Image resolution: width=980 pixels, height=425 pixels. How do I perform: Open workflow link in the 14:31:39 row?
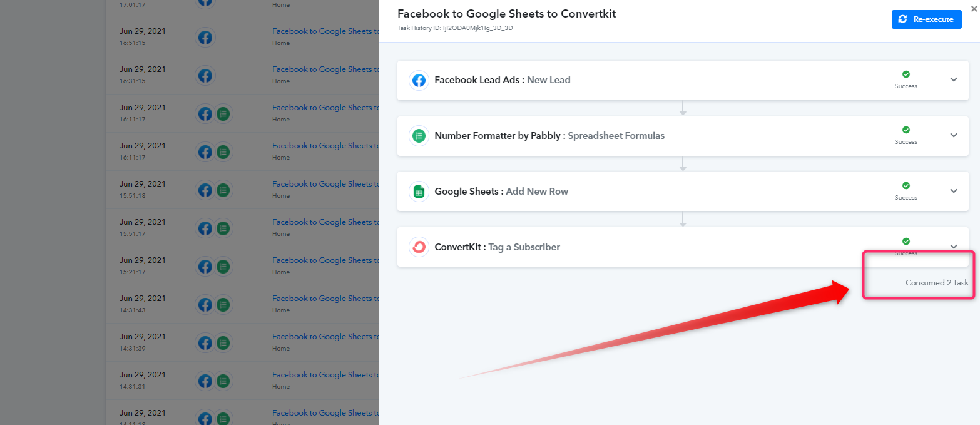click(x=325, y=337)
